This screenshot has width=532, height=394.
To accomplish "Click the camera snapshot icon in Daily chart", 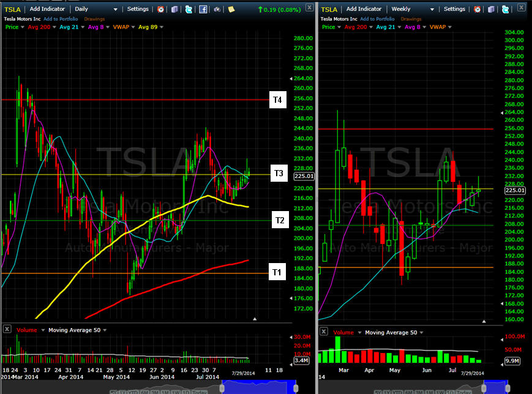I will tap(217, 9).
